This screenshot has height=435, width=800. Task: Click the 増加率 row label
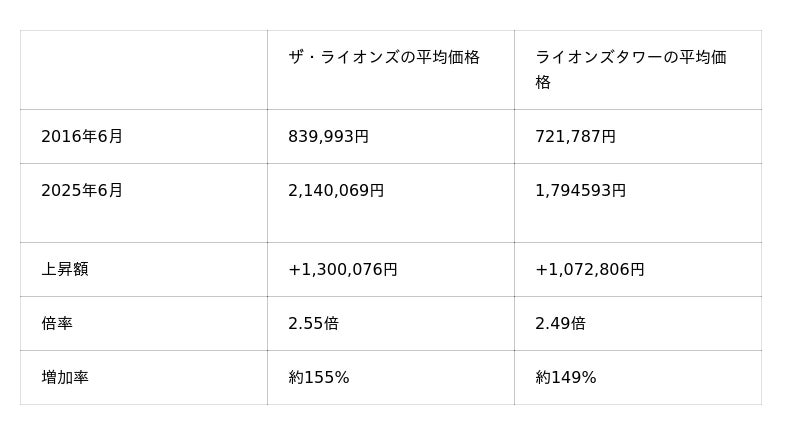tap(65, 378)
